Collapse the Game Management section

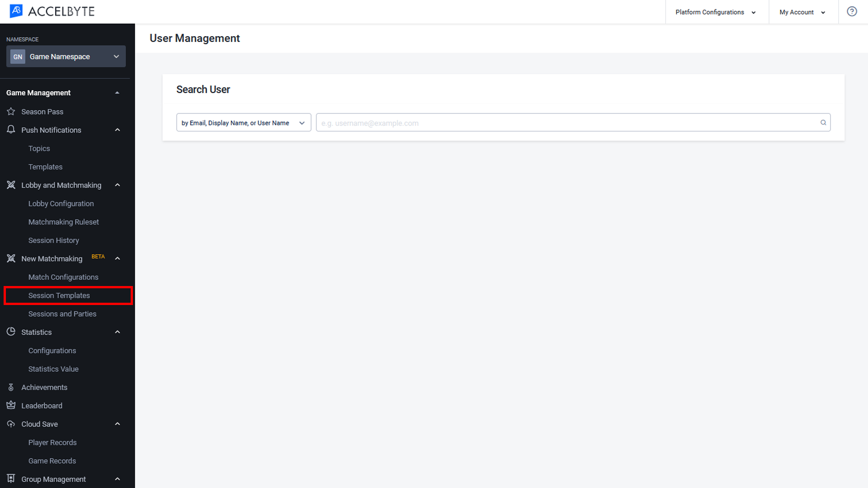[118, 92]
